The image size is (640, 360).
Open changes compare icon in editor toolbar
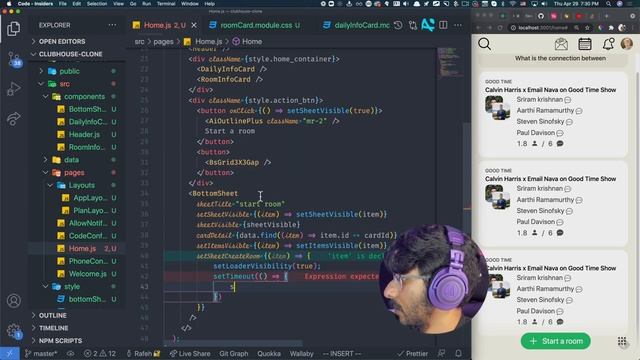pos(413,25)
